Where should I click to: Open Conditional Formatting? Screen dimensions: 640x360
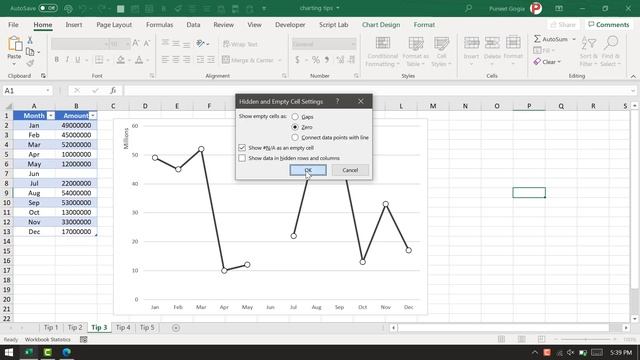tap(382, 52)
